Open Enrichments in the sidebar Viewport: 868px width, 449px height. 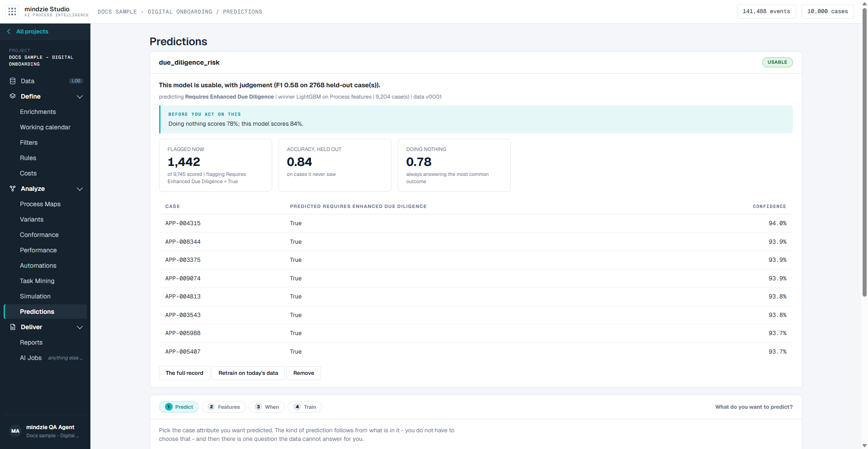[x=38, y=112]
